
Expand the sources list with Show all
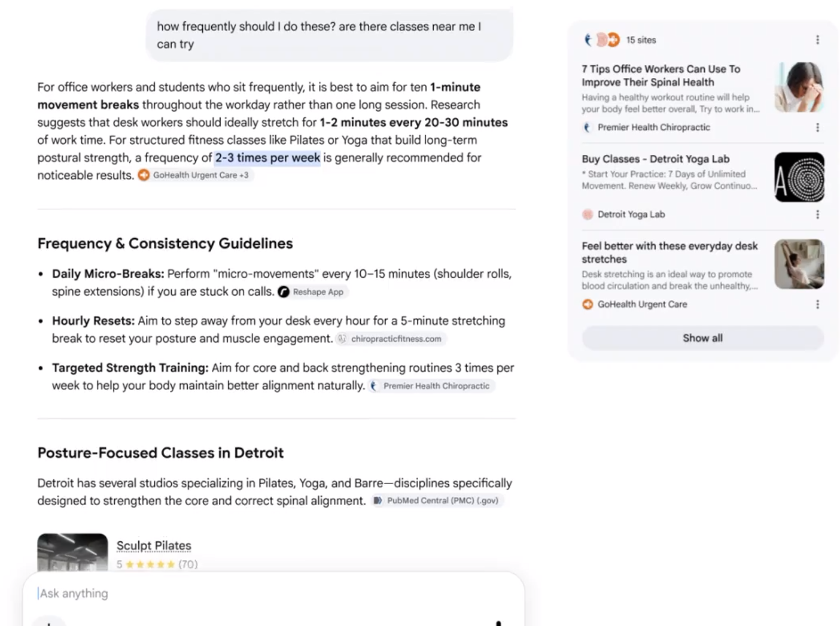click(x=702, y=338)
